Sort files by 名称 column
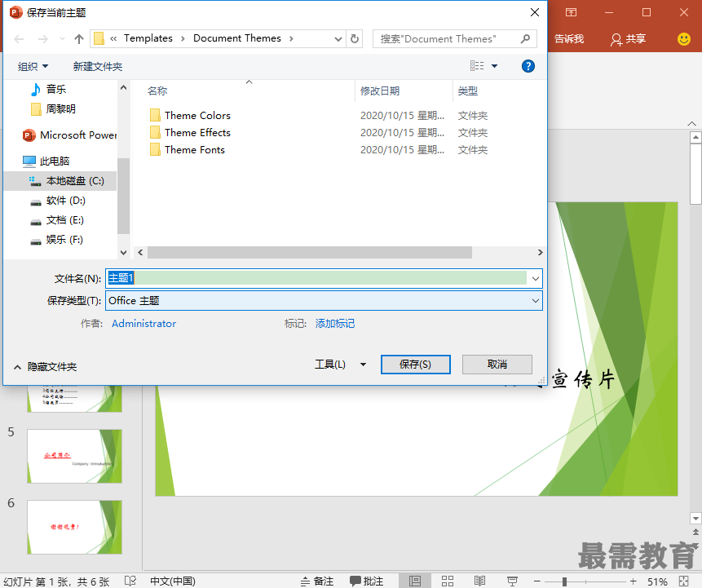 (157, 91)
